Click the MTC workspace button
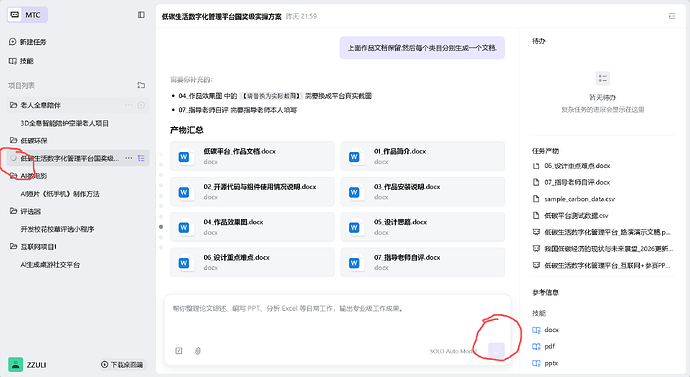Viewport: 690px width, 377px height. (27, 15)
